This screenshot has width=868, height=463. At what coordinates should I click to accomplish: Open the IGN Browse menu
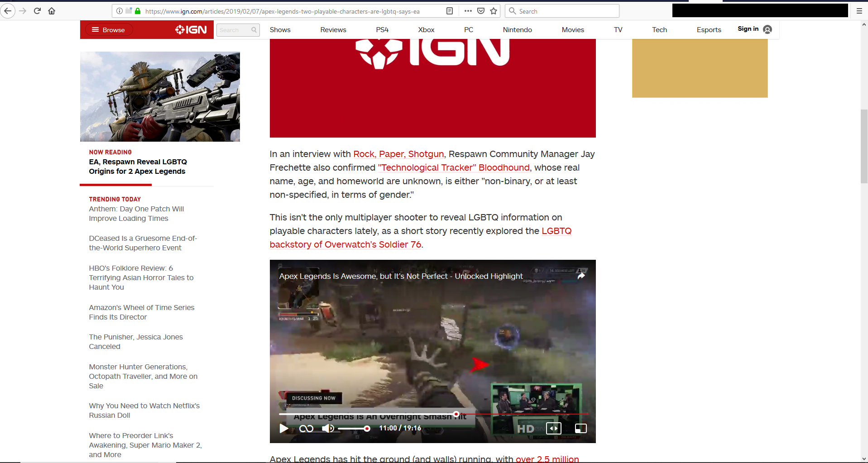(x=109, y=30)
